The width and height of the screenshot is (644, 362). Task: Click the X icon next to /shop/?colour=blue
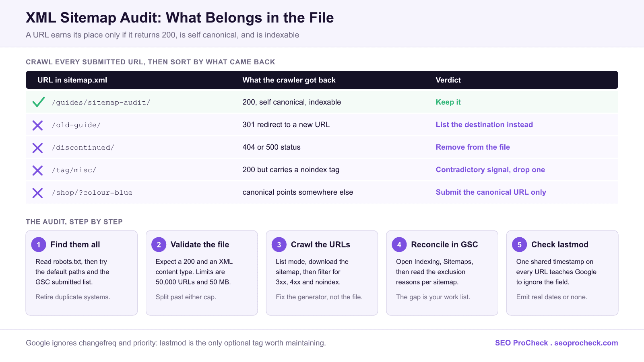pos(37,193)
